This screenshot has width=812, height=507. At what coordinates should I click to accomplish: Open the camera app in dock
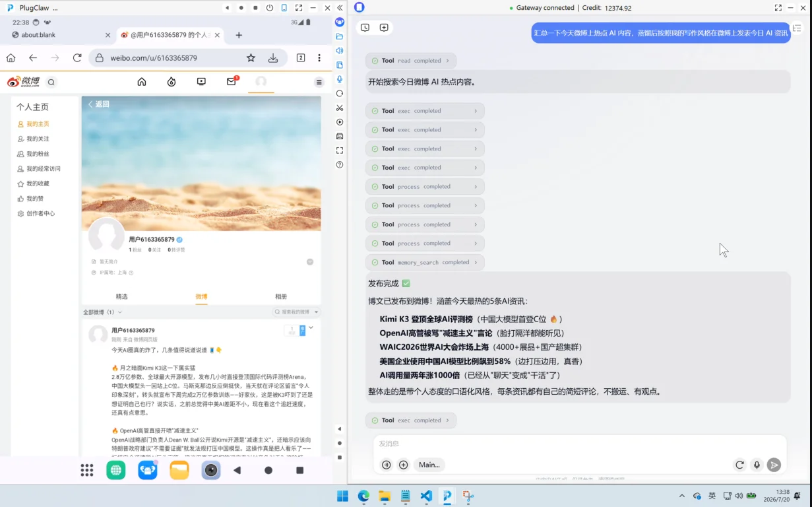[x=211, y=470]
